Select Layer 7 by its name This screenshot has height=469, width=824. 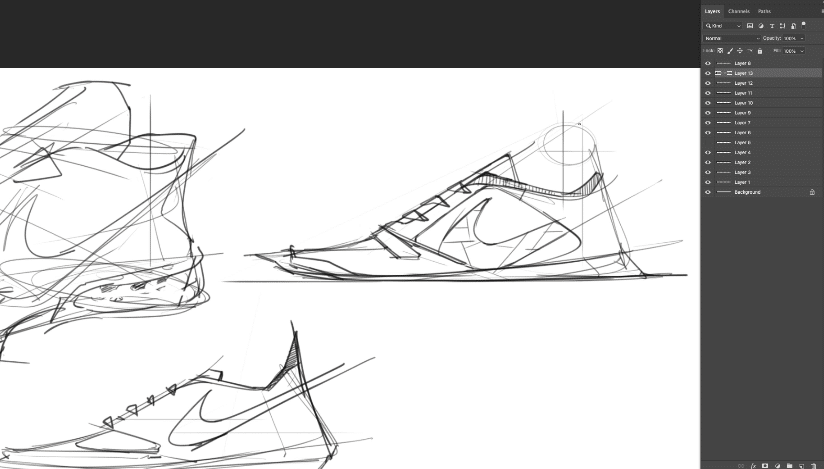[x=743, y=123]
